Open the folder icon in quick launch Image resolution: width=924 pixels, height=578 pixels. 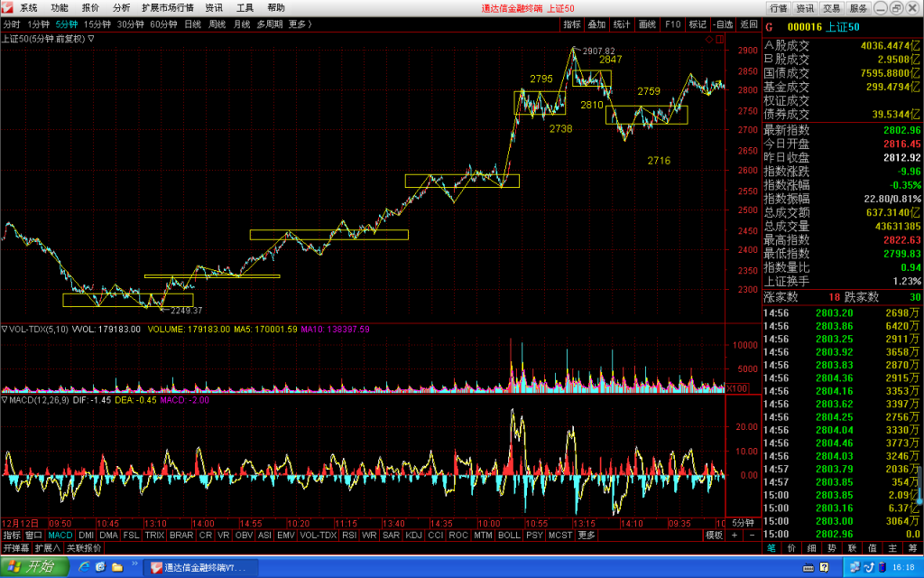(117, 567)
